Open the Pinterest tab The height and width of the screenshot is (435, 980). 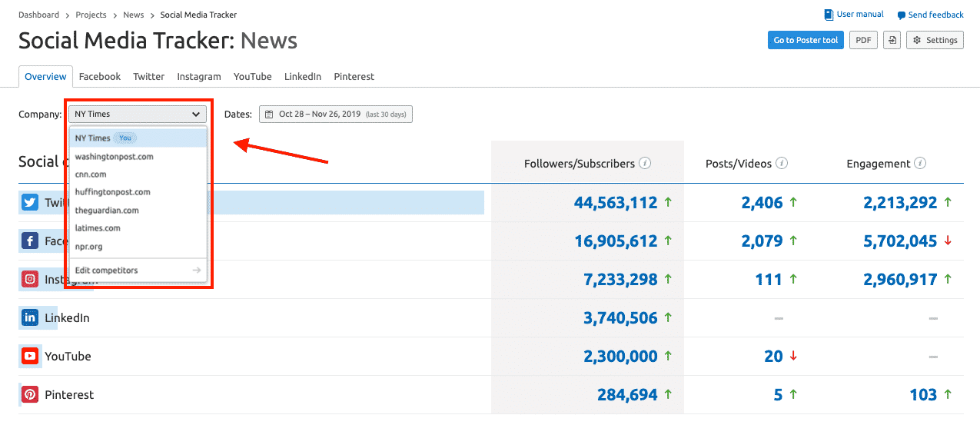coord(354,77)
